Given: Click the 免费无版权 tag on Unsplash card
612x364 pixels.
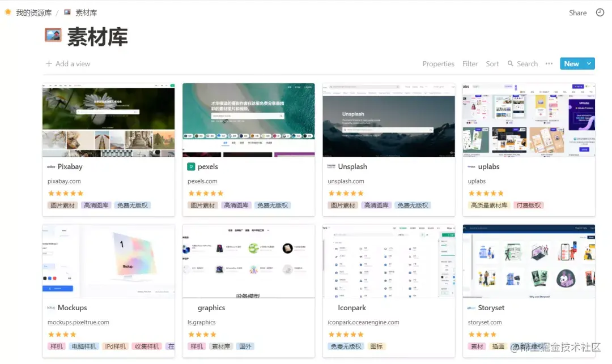Looking at the screenshot, I should 413,205.
